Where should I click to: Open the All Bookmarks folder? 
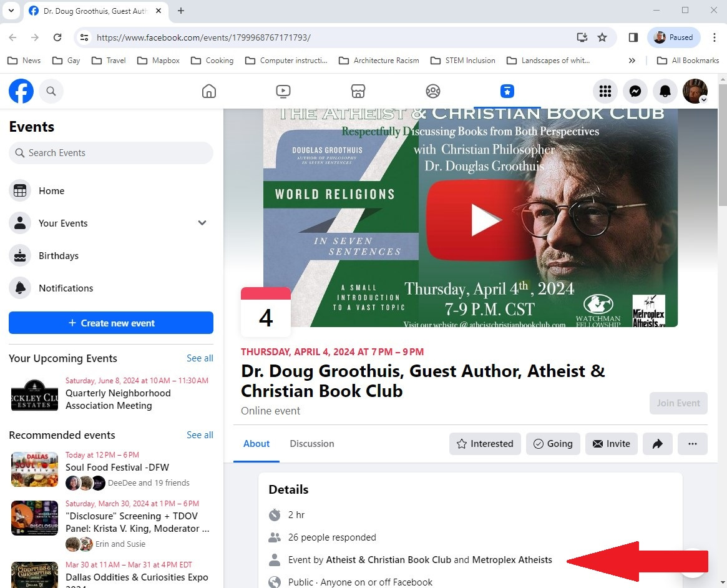[x=688, y=61]
